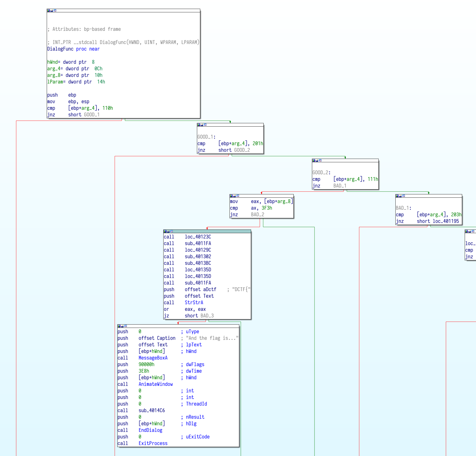This screenshot has width=476, height=456.
Task: Click the GOOD_1 jump target in DialogFunc
Action: point(92,115)
